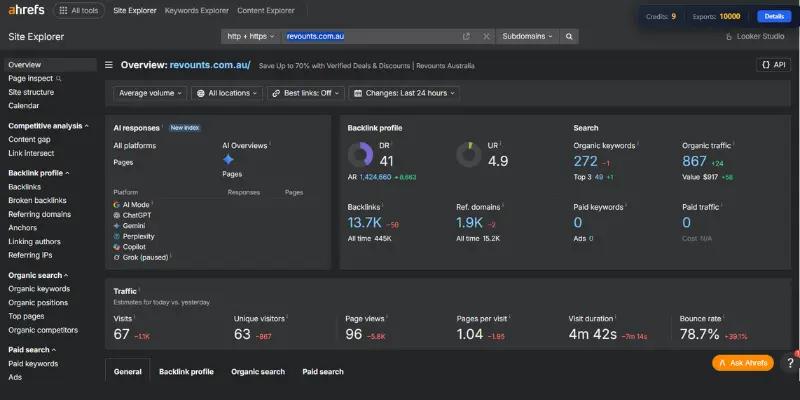The width and height of the screenshot is (800, 400).
Task: Open Site structure in the sidebar
Action: click(x=31, y=92)
